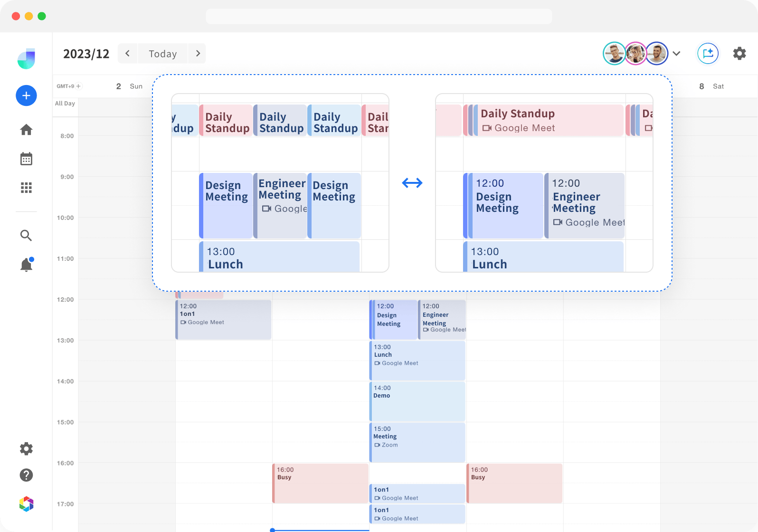Screen dimensions: 758x532
Task: Expand the team members avatar dropdown chevron
Action: [x=677, y=53]
